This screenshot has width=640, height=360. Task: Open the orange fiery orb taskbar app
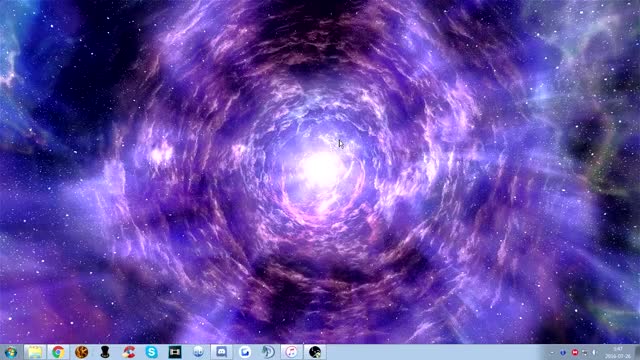coord(82,352)
